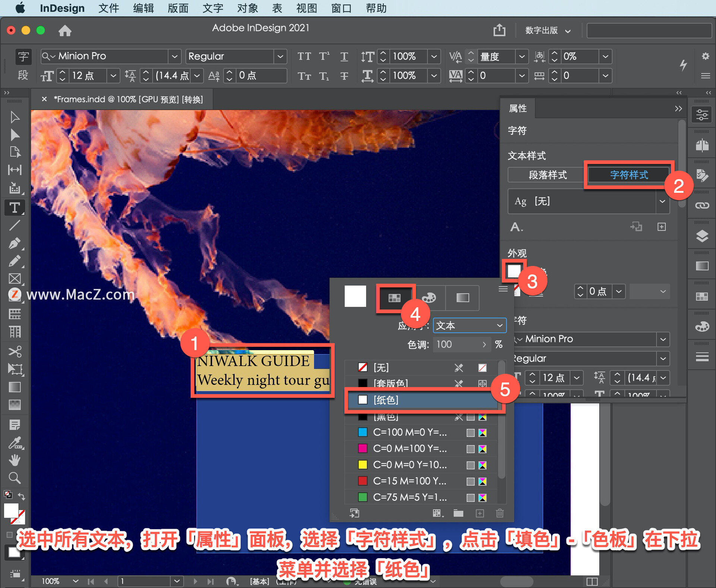716x588 pixels.
Task: Open the 编辑 menu
Action: click(144, 8)
